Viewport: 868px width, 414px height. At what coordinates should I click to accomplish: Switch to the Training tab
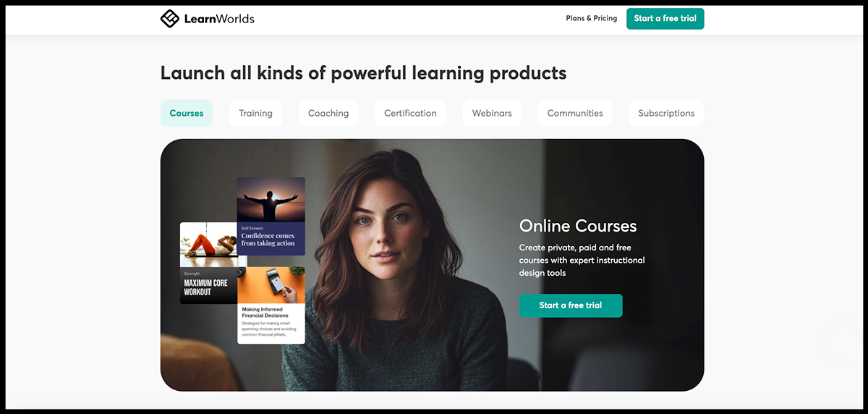pos(256,113)
